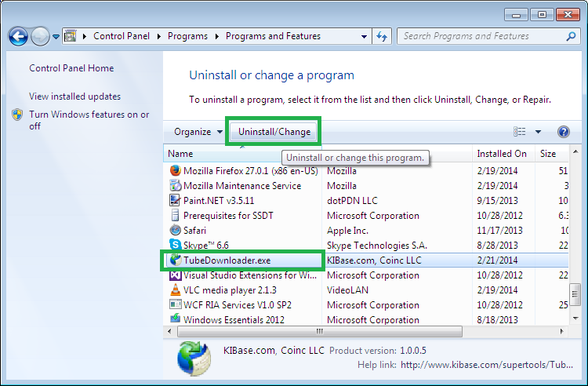Select Programs and Features breadcrumb

click(273, 36)
